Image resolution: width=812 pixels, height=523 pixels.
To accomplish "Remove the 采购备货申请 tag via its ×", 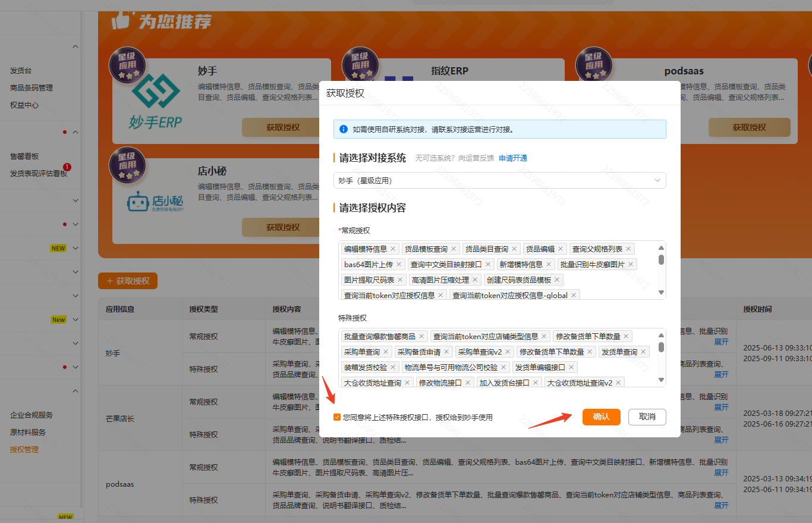I will click(446, 352).
